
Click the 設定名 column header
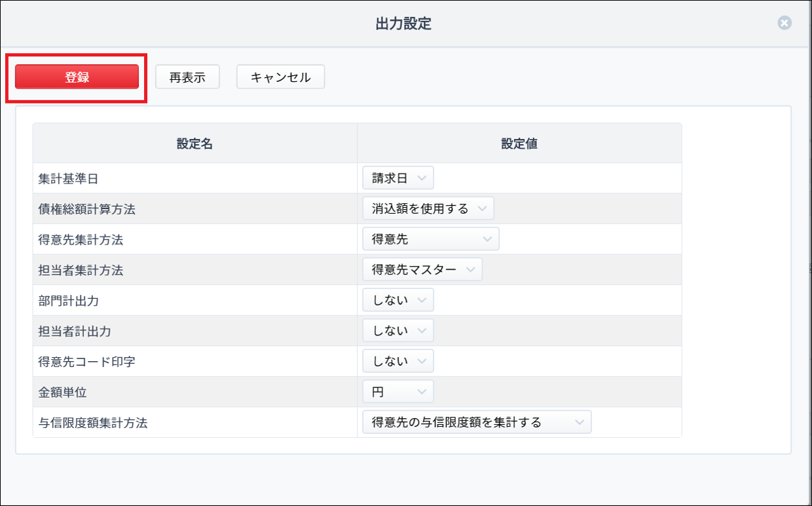(194, 144)
